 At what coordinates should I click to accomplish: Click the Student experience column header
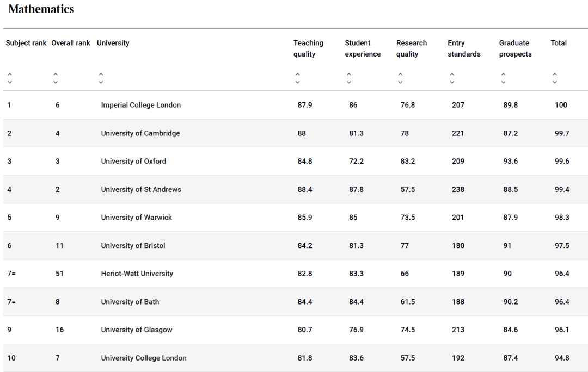pyautogui.click(x=363, y=48)
